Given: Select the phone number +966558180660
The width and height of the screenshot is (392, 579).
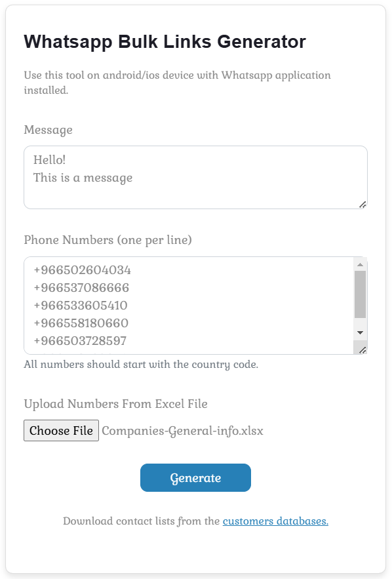Looking at the screenshot, I should pyautogui.click(x=81, y=323).
